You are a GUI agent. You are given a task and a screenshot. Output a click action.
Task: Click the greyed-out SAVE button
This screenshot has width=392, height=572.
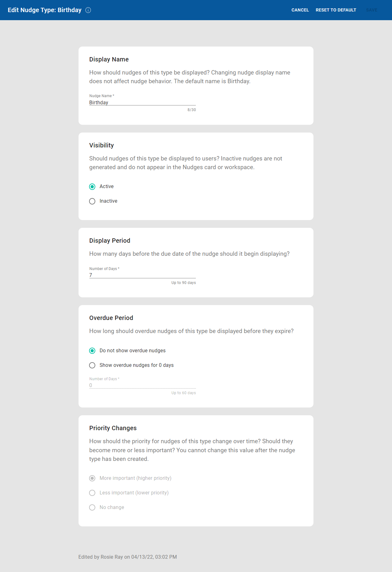coord(372,10)
